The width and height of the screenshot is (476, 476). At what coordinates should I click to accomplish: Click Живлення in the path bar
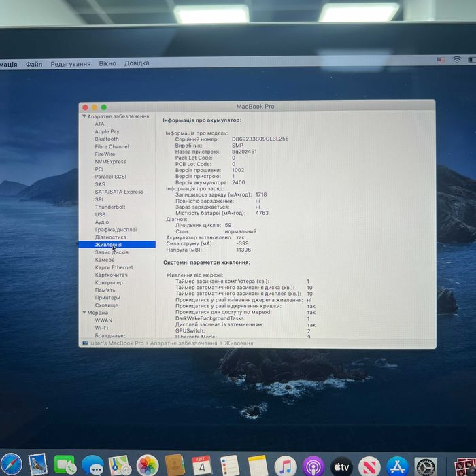tap(239, 343)
